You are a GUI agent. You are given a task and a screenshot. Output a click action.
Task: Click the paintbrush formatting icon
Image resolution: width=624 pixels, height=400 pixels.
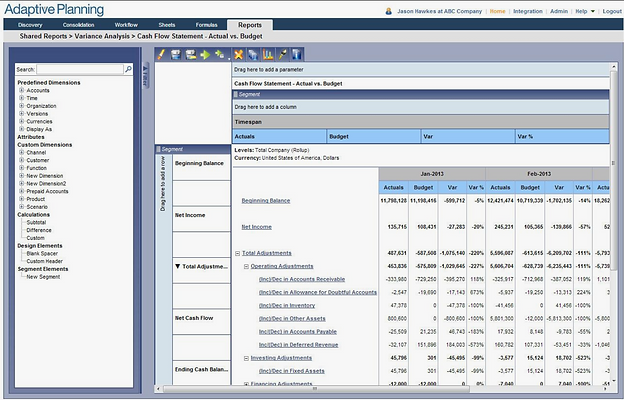(x=283, y=55)
